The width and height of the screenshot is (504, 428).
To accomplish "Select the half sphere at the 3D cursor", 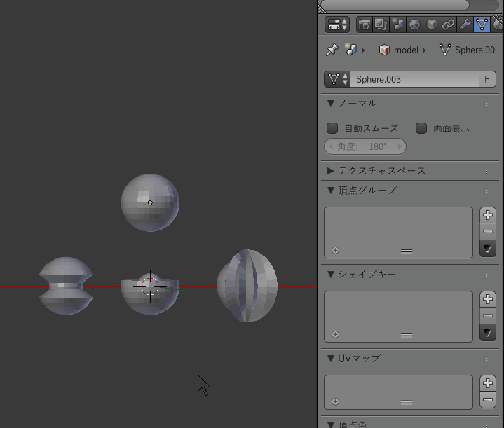I will click(150, 296).
